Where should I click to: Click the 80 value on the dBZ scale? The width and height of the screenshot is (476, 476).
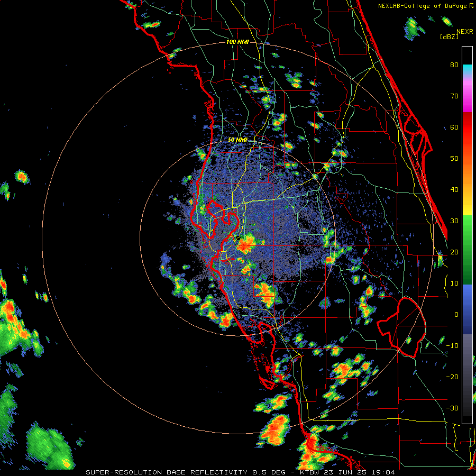click(454, 65)
